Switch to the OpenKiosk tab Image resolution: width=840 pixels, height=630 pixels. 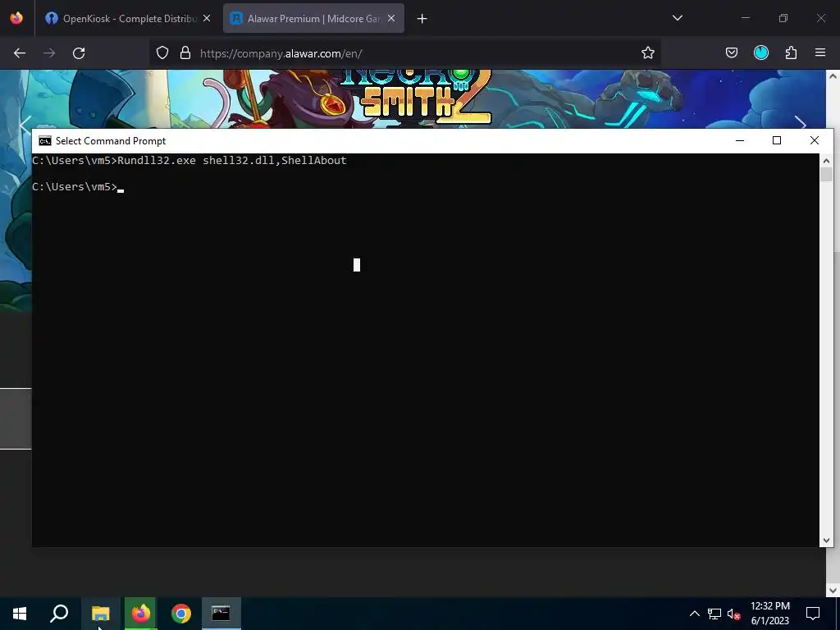click(128, 18)
